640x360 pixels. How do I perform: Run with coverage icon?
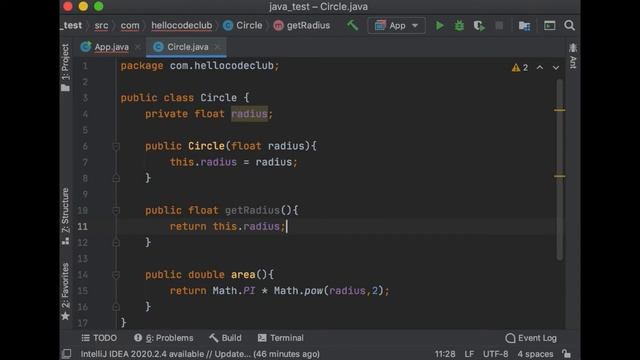pos(479,26)
